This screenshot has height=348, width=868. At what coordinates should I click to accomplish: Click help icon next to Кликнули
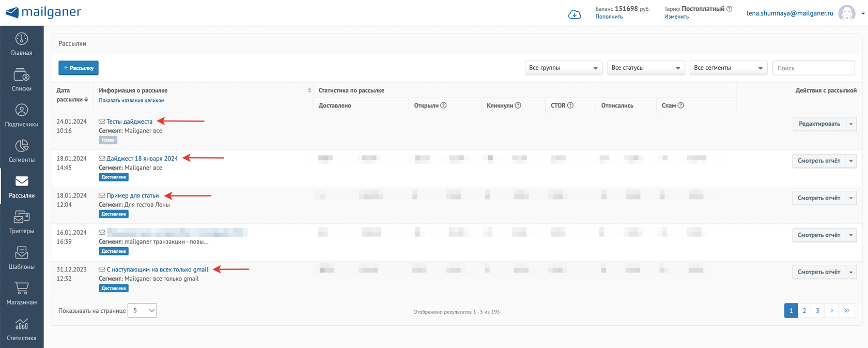(x=518, y=105)
